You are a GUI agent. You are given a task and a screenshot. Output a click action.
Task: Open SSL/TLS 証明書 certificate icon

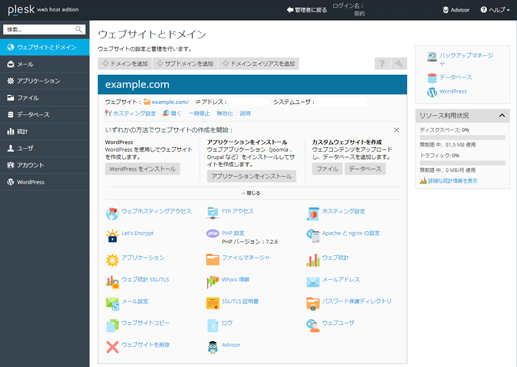(213, 303)
